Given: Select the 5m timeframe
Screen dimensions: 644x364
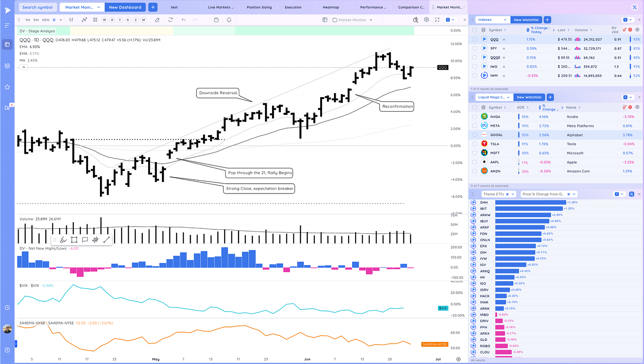Looking at the screenshot, I should pos(36,20).
